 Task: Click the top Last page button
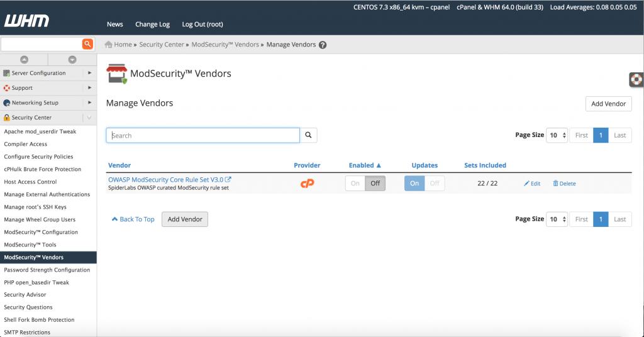[619, 135]
